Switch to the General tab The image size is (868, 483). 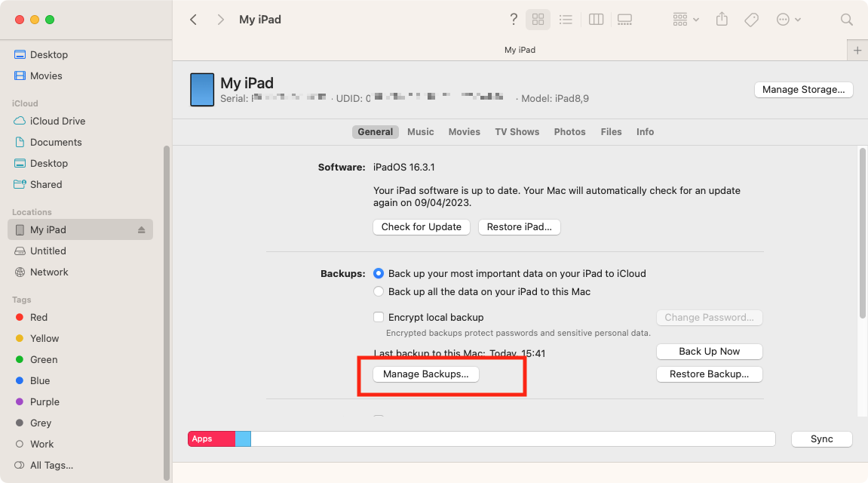coord(376,132)
